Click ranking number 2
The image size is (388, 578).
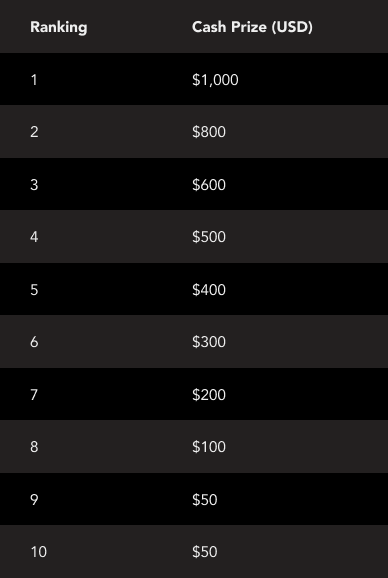click(34, 132)
